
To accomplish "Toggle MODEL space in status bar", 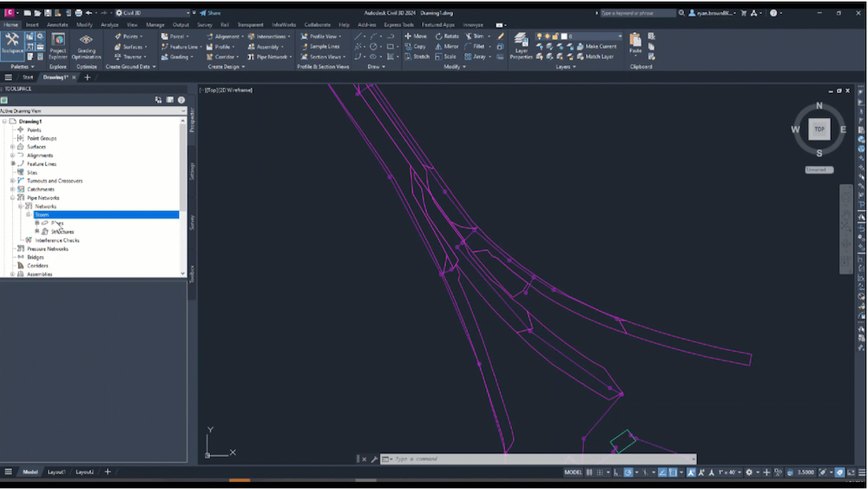I will 573,472.
